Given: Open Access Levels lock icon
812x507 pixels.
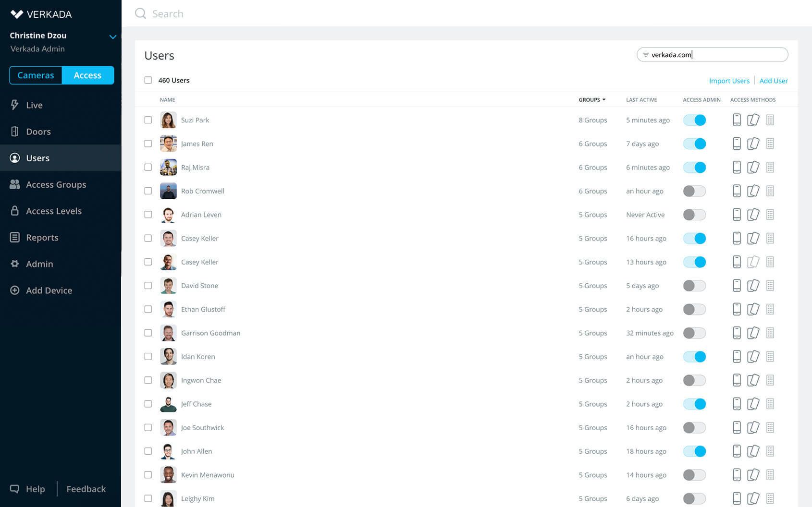Looking at the screenshot, I should point(15,211).
